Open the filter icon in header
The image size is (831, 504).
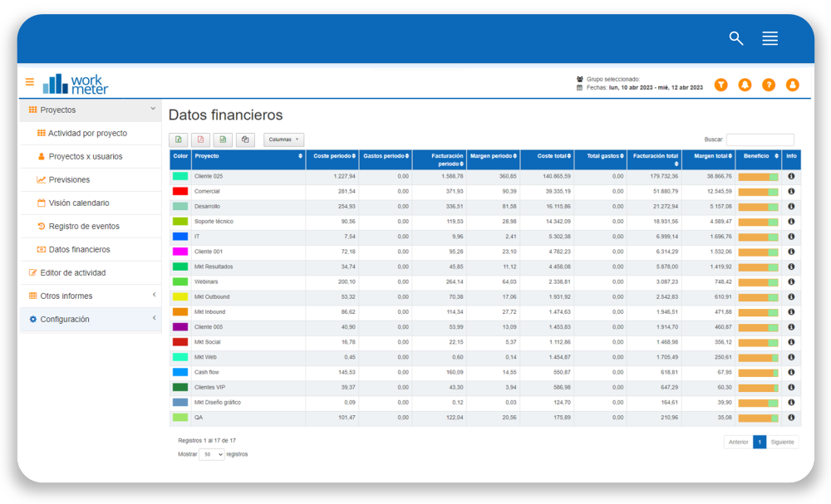point(720,85)
